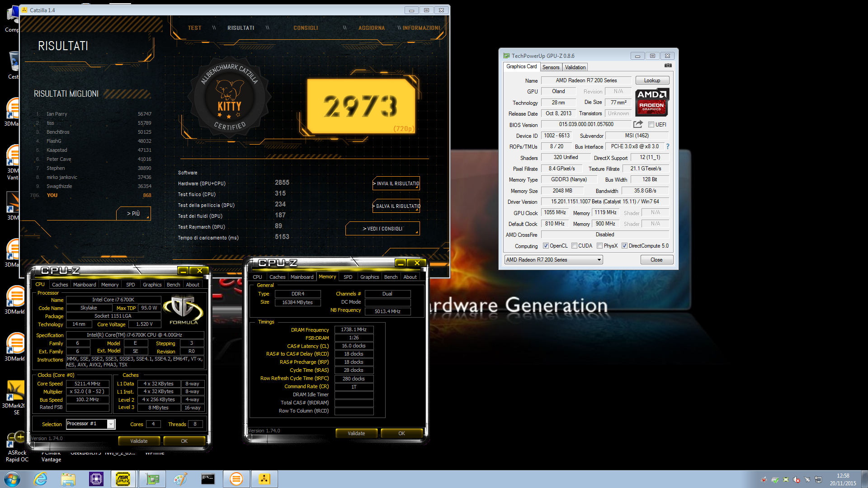Viewport: 868px width, 488px height.
Task: Open the INFORMAZIONI tab in Catzilla
Action: tap(421, 28)
